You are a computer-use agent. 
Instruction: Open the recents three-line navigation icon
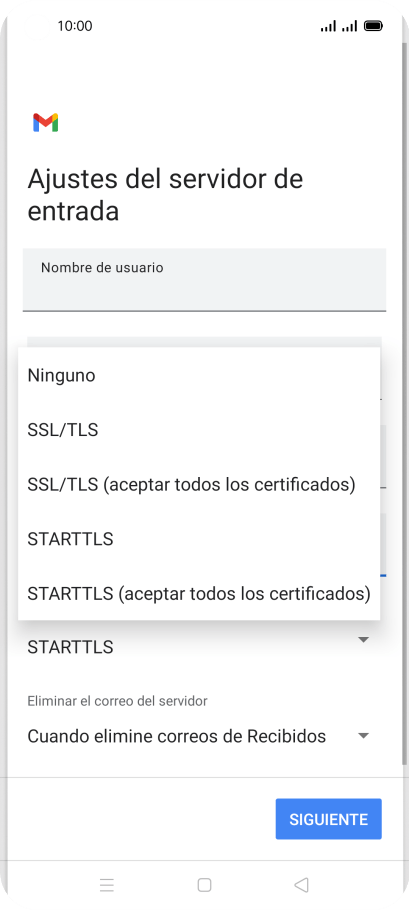pos(107,884)
